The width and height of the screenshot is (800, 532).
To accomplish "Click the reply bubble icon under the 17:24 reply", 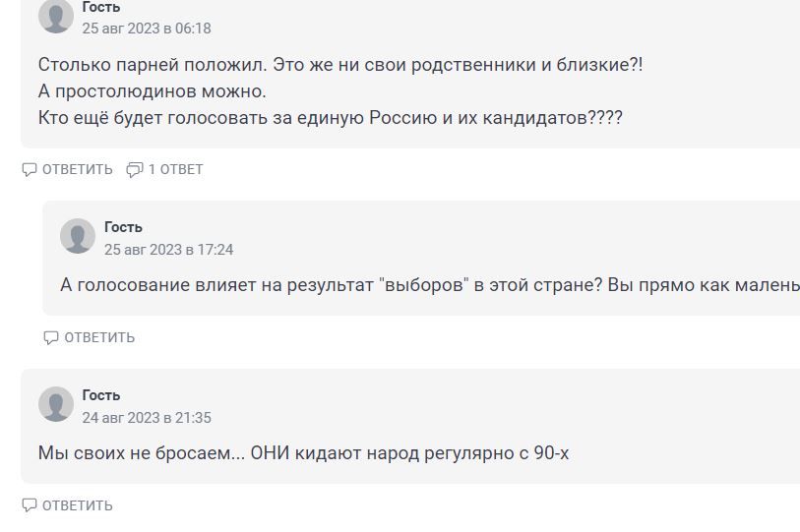I will tap(51, 337).
